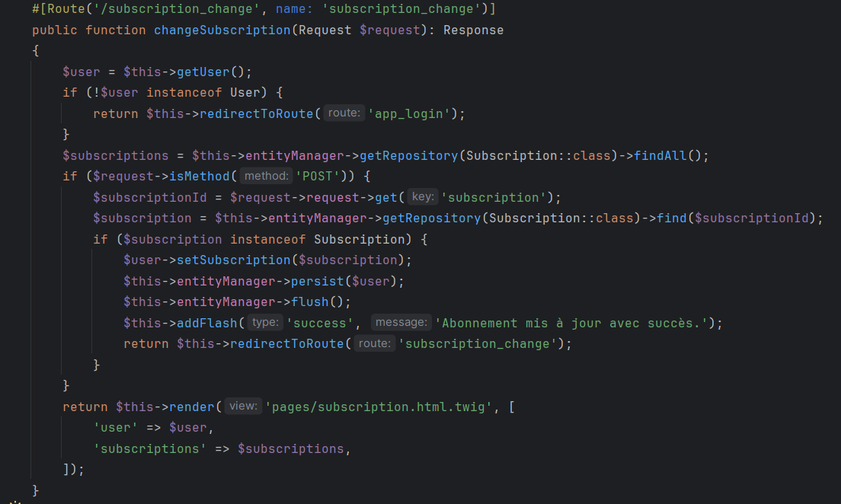This screenshot has width=841, height=504.
Task: Click the 'view:' inlay hint in render
Action: [243, 407]
